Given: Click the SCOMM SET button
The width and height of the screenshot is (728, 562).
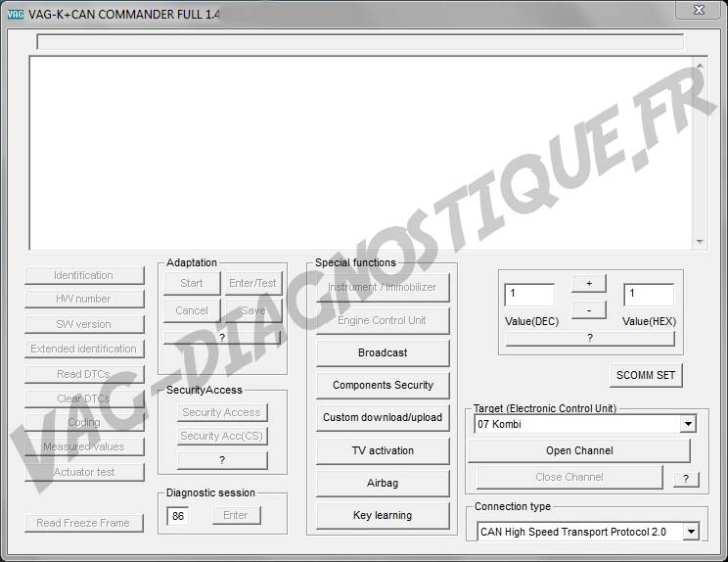Looking at the screenshot, I should point(646,375).
